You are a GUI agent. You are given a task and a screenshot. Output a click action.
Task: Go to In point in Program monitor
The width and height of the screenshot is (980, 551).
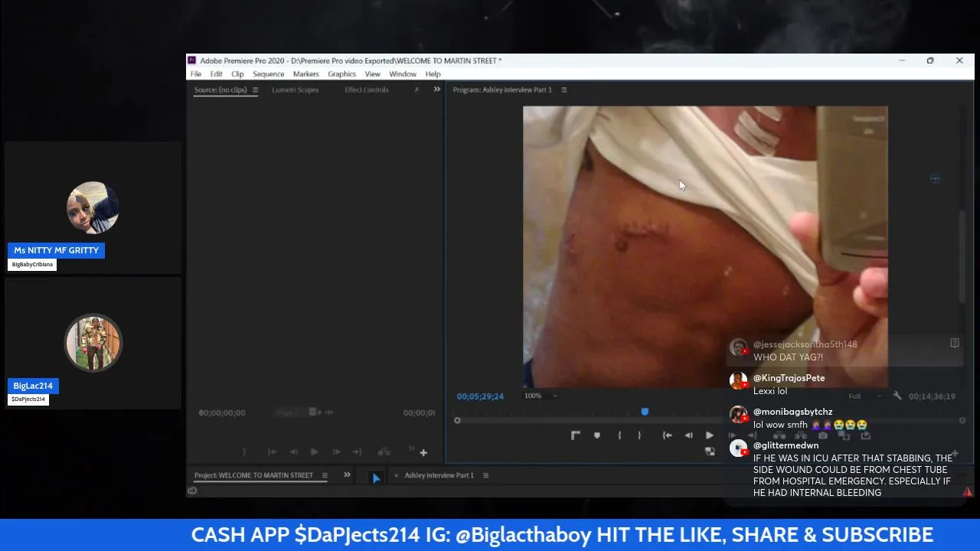[x=668, y=435]
